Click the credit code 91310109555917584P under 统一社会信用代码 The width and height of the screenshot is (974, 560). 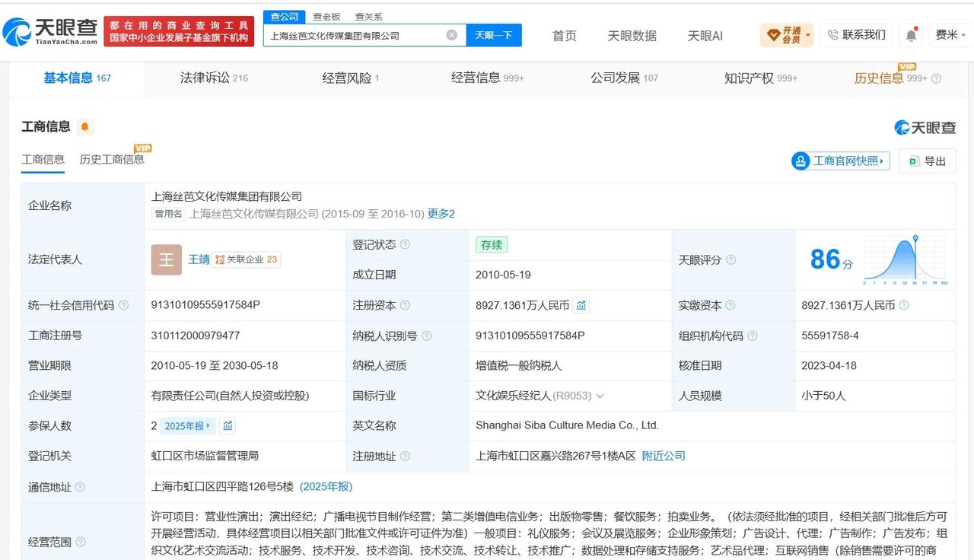[205, 305]
